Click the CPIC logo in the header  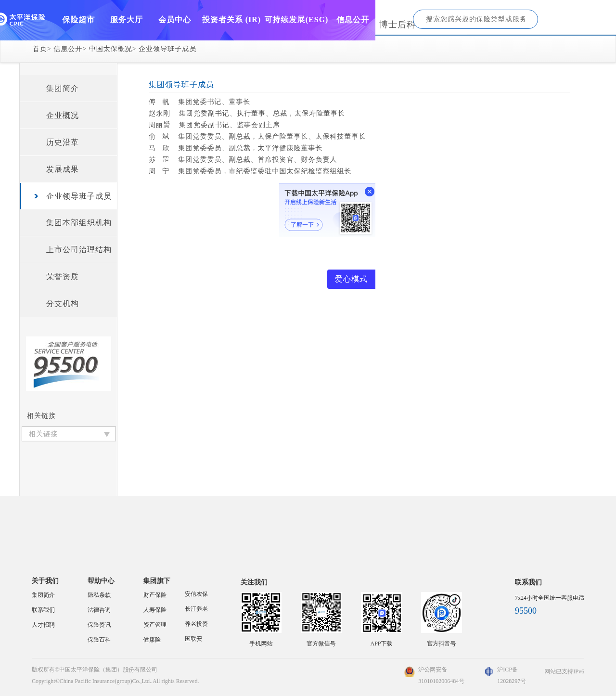coord(23,20)
